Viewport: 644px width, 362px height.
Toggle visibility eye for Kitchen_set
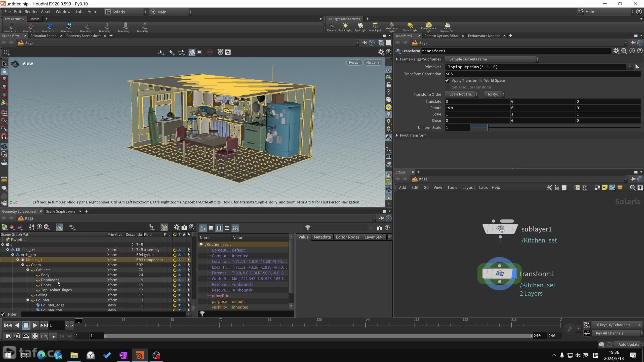pos(179,250)
